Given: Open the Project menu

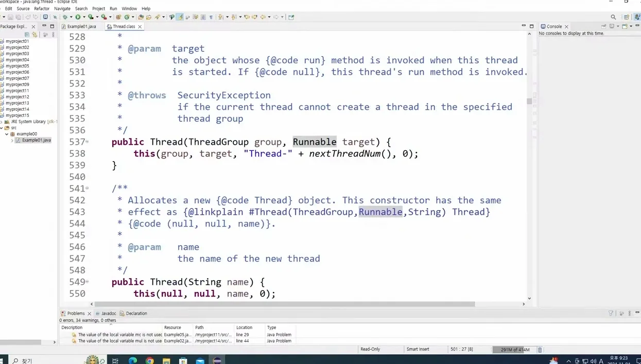Looking at the screenshot, I should 98,9.
